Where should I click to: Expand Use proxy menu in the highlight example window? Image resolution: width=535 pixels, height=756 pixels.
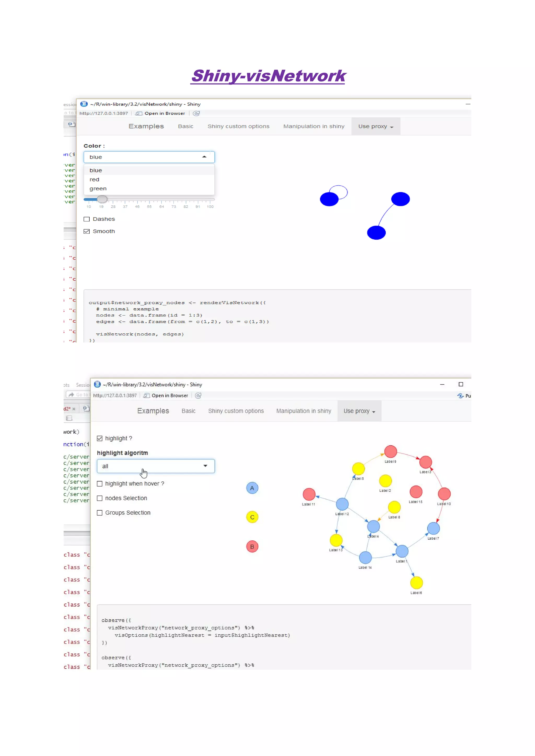(359, 411)
